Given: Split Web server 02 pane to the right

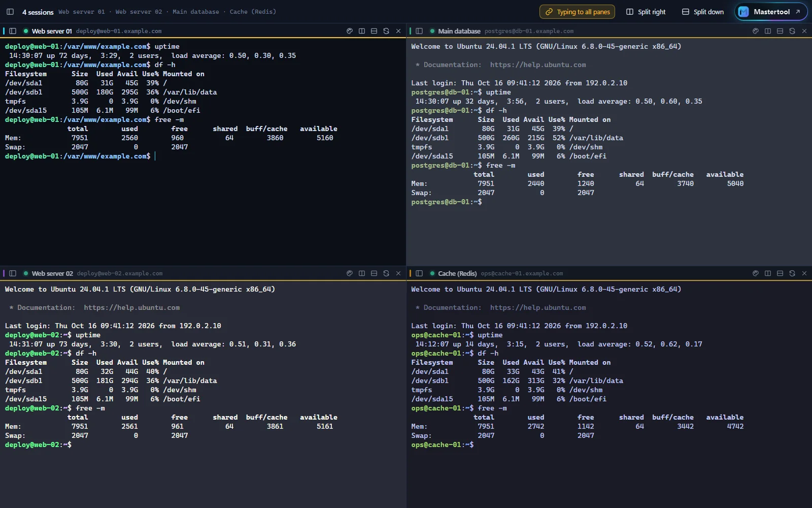Looking at the screenshot, I should [362, 273].
